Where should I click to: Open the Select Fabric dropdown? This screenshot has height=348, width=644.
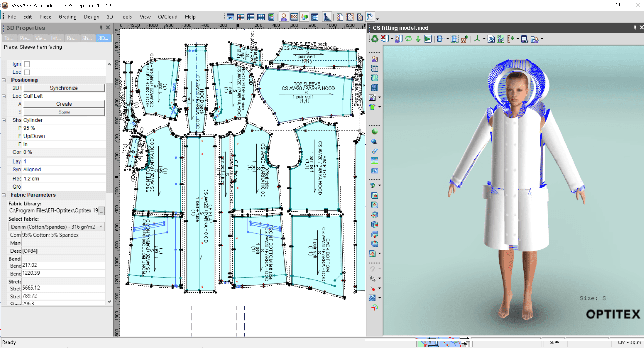click(101, 227)
